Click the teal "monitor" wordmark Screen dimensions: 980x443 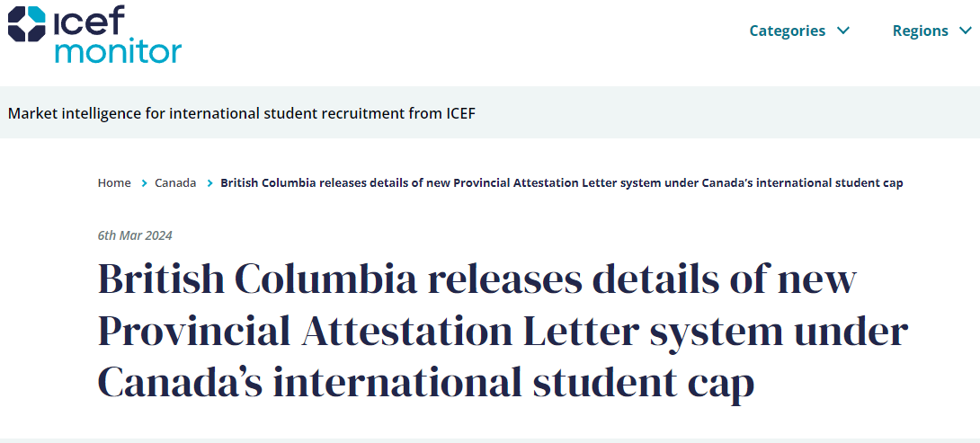118,50
